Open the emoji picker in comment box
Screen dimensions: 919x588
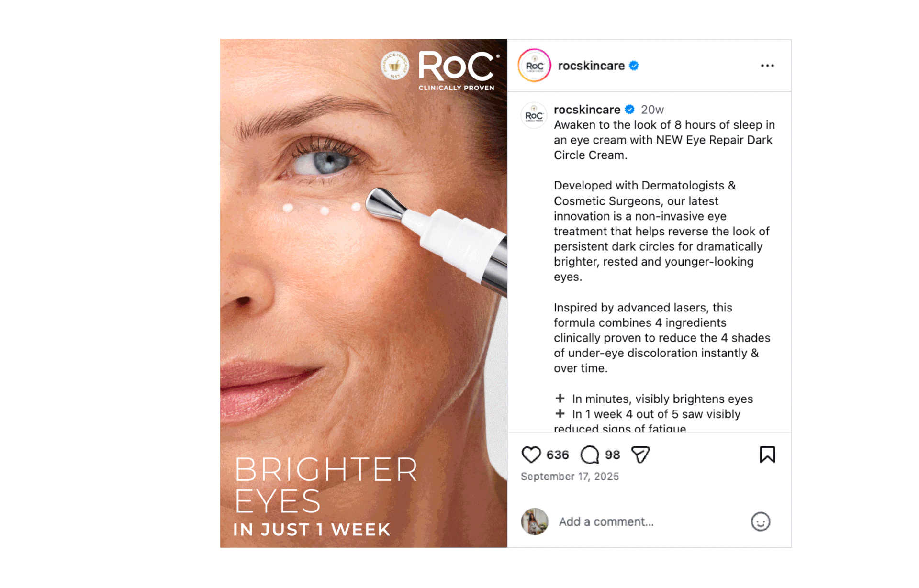coord(761,521)
